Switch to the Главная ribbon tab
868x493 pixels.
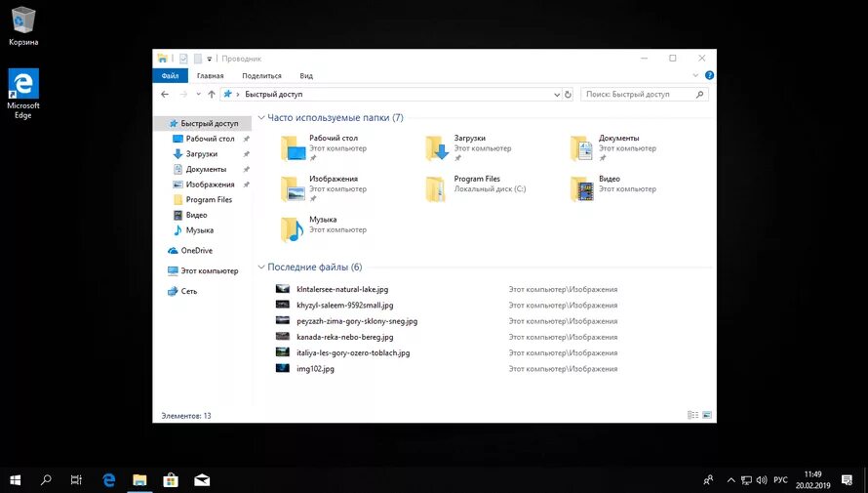coord(211,76)
